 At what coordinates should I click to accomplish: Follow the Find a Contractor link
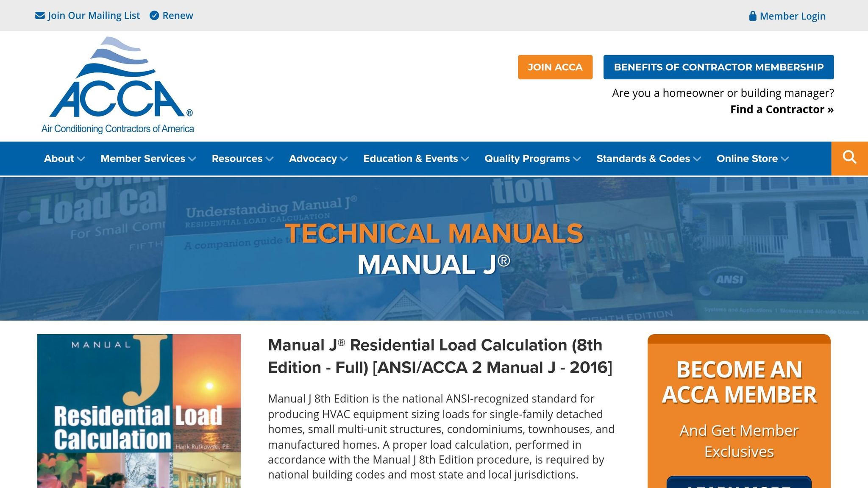782,109
